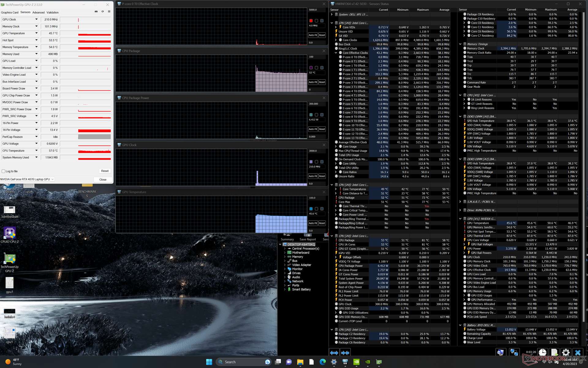The image size is (588, 368).
Task: Click Auto Fit in CPU Package Power graph
Action: (313, 129)
